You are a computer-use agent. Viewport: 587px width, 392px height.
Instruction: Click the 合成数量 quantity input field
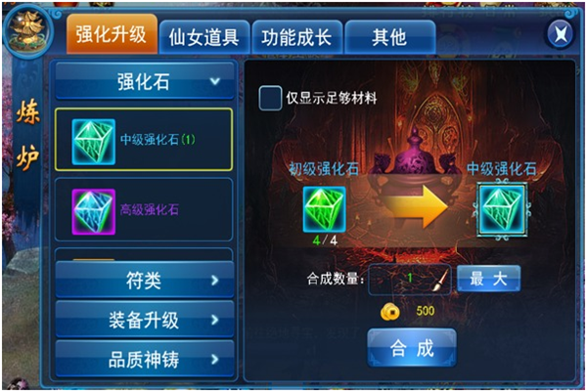click(410, 280)
